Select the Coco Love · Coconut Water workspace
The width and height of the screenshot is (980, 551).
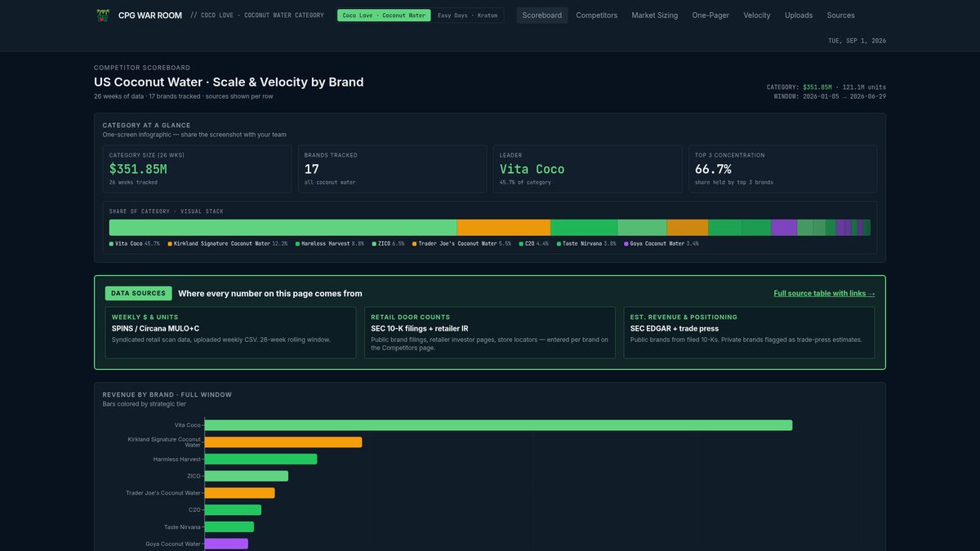(x=384, y=16)
